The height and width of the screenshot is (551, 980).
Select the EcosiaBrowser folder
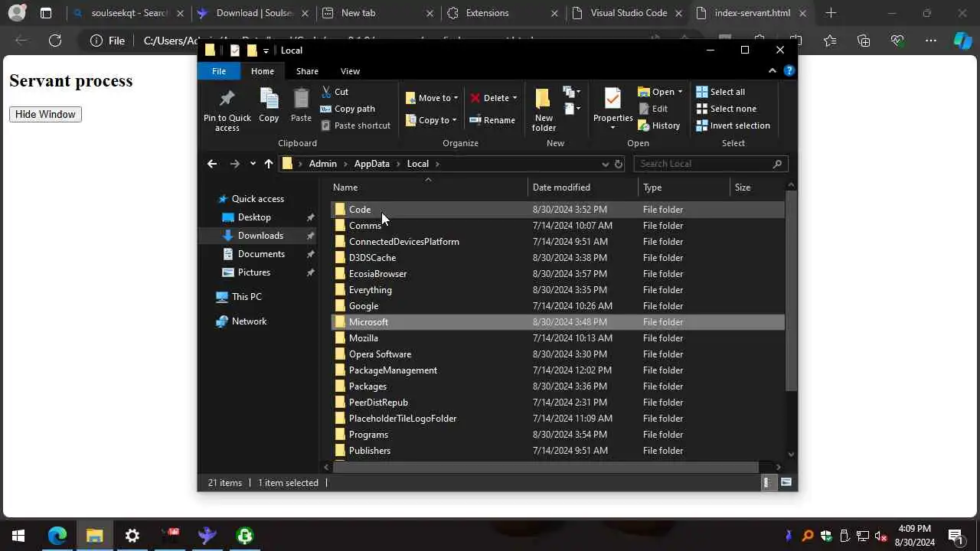(x=557, y=274)
